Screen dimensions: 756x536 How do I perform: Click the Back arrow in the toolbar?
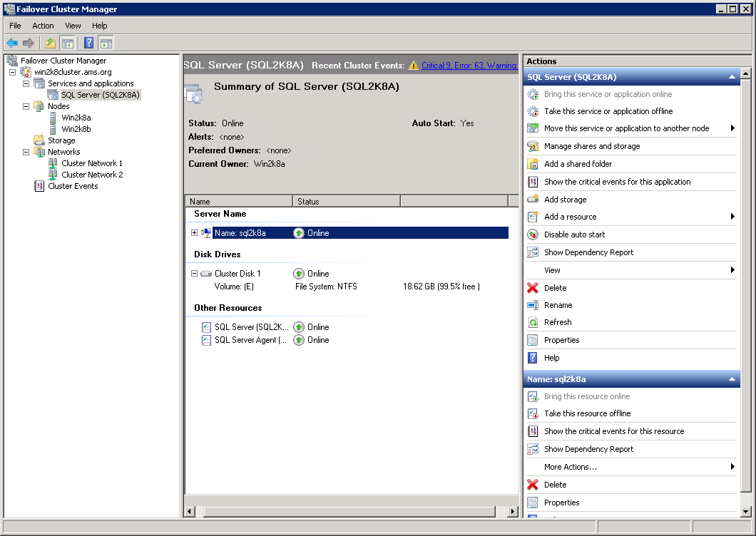pos(11,43)
